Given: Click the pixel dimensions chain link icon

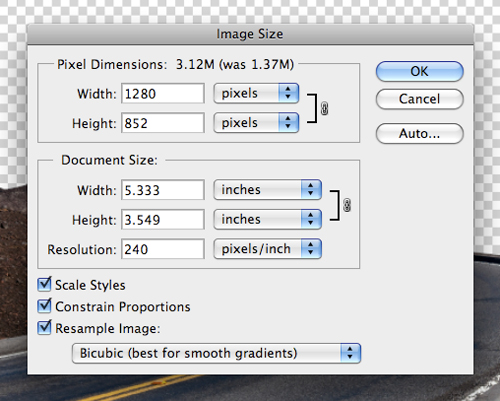Looking at the screenshot, I should click(x=324, y=109).
